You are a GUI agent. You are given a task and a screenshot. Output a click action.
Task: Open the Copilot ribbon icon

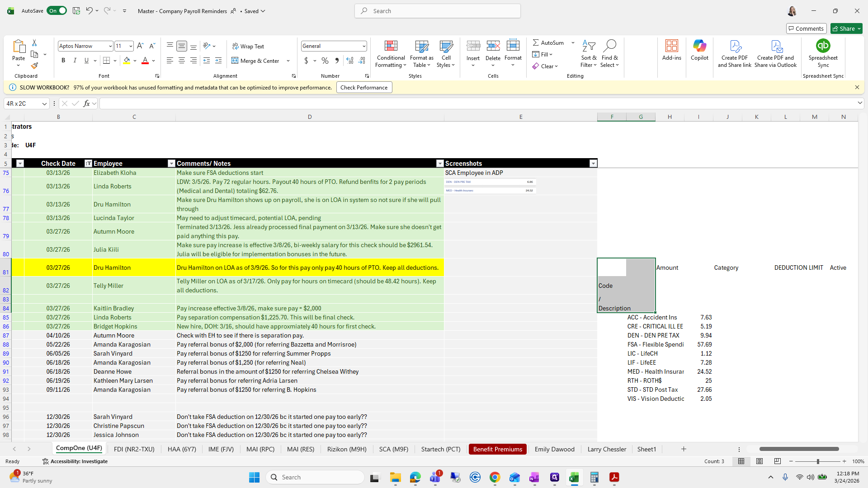pyautogui.click(x=699, y=46)
